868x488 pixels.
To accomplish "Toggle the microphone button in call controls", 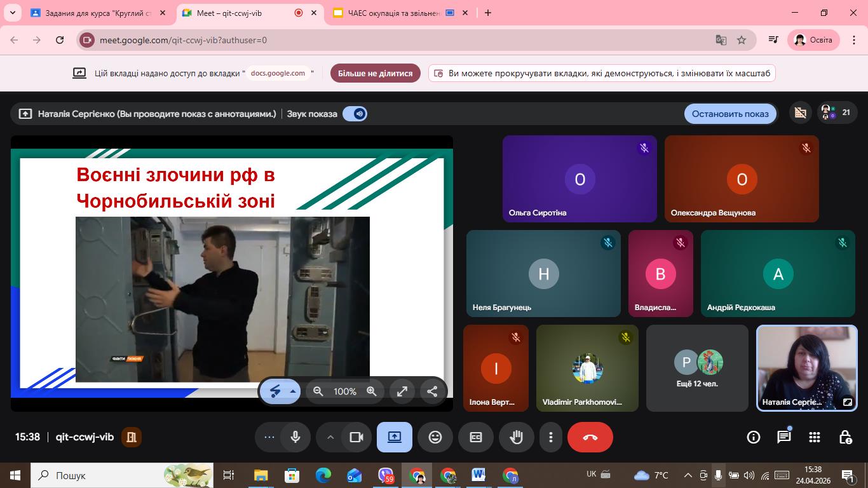I will (x=295, y=437).
